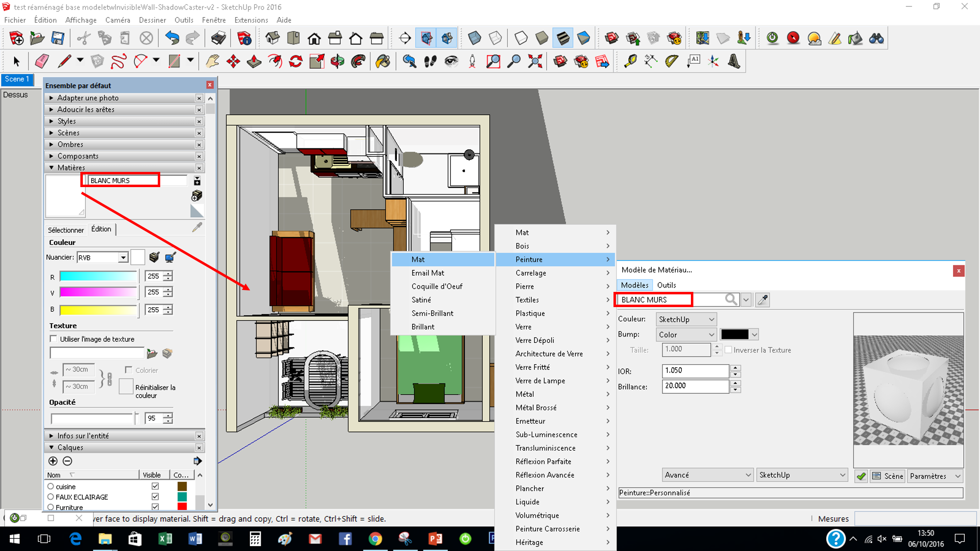
Task: Select the Tape Measure tool
Action: [x=630, y=61]
